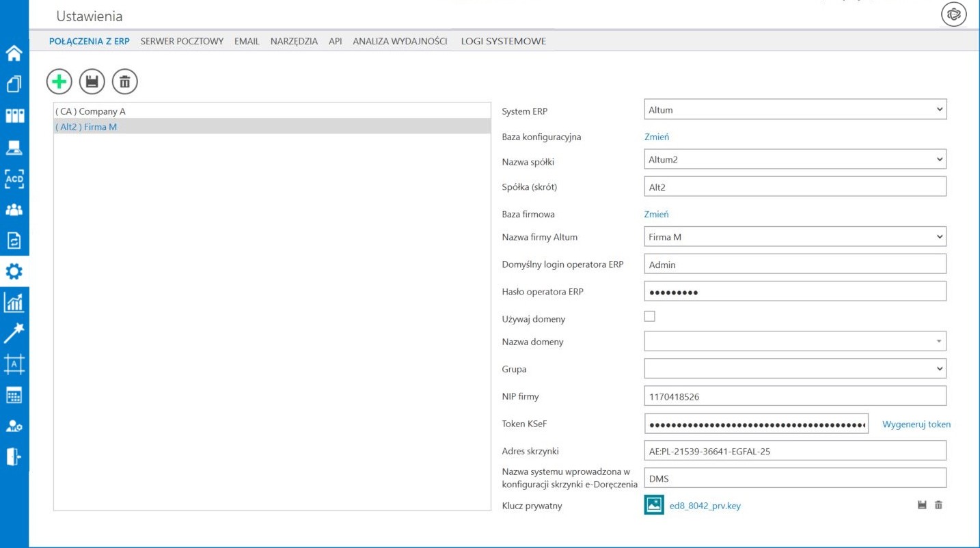This screenshot has width=980, height=548.
Task: Enable the Używaj domeny checkbox
Action: tap(650, 316)
